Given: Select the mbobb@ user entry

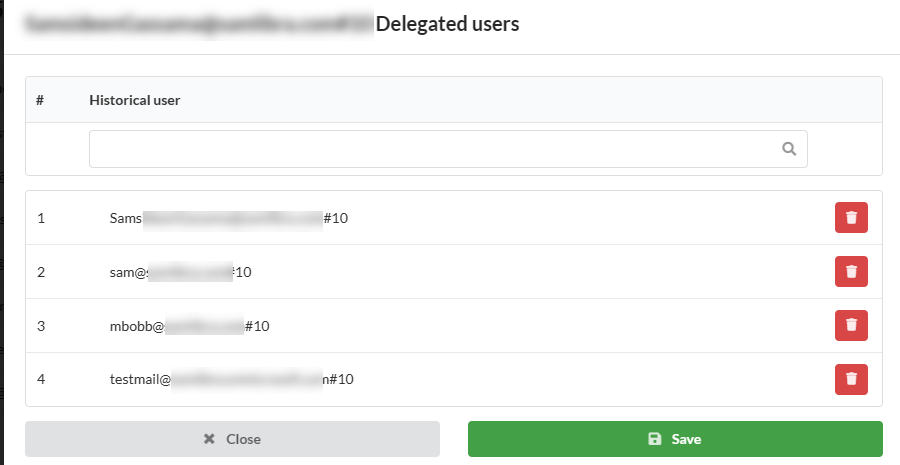Looking at the screenshot, I should pyautogui.click(x=189, y=326).
